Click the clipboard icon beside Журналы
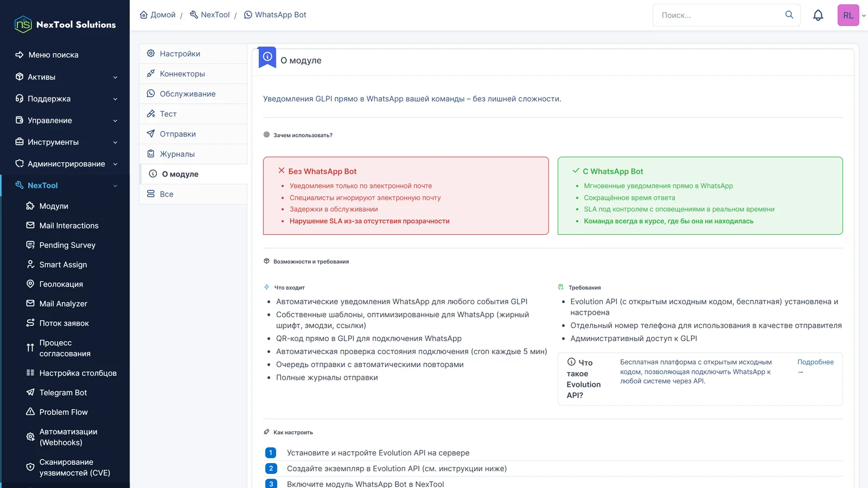This screenshot has width=868, height=488. click(x=151, y=153)
